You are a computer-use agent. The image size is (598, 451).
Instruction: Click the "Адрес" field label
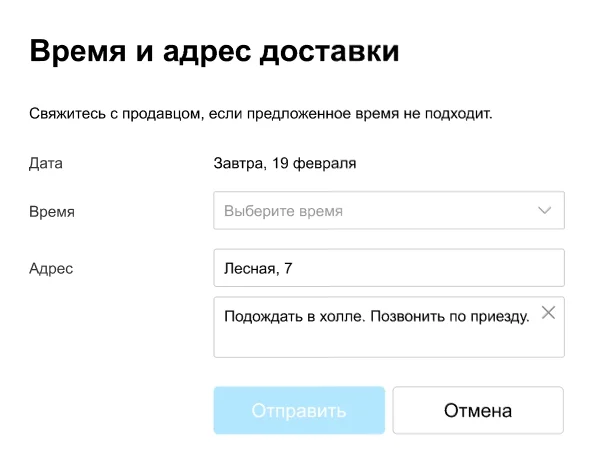pyautogui.click(x=51, y=269)
